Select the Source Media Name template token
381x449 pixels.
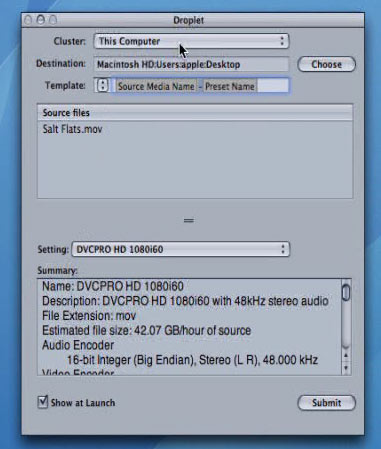[156, 86]
